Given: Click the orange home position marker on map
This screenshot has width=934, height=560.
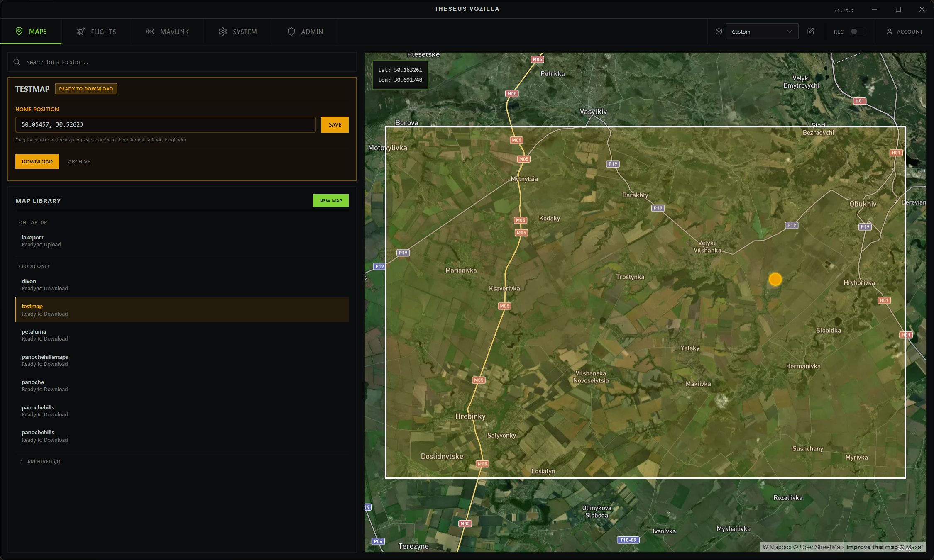Looking at the screenshot, I should point(775,280).
